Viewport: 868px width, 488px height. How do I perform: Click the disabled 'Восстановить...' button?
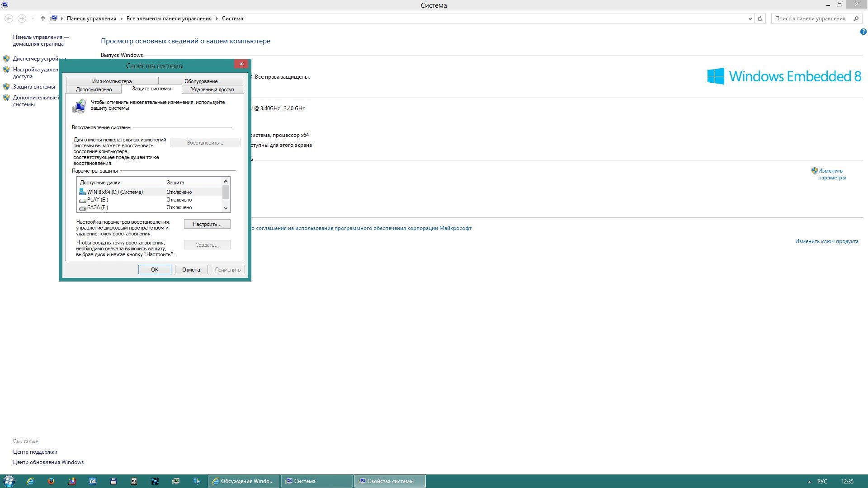click(x=205, y=143)
